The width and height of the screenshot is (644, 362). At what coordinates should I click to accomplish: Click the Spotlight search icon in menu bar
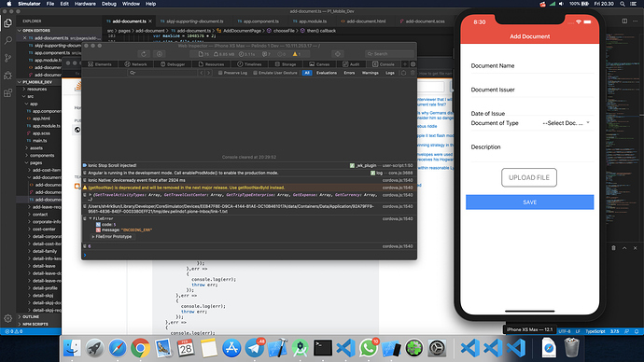pyautogui.click(x=623, y=4)
